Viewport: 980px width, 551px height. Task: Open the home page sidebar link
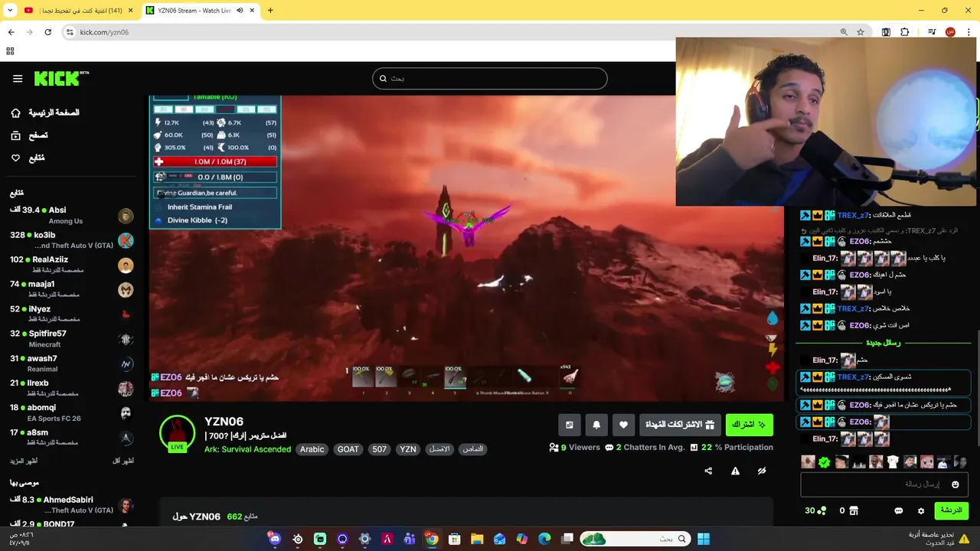(x=45, y=112)
